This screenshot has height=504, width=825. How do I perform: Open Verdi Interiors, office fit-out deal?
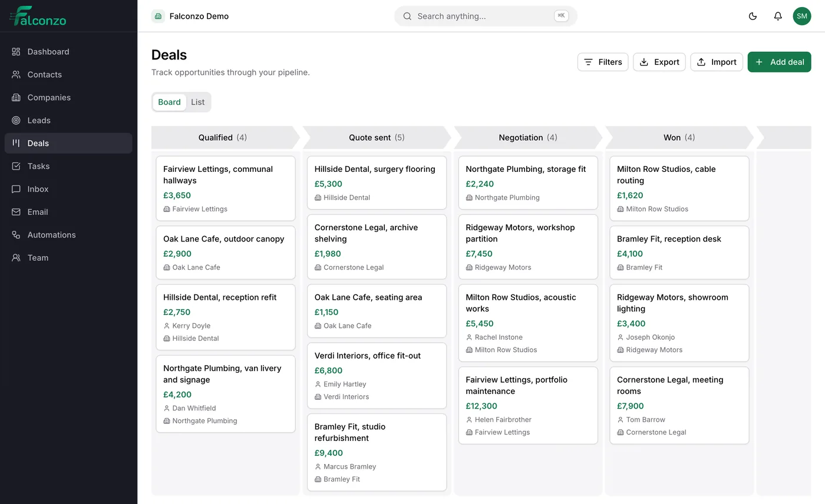pos(377,376)
